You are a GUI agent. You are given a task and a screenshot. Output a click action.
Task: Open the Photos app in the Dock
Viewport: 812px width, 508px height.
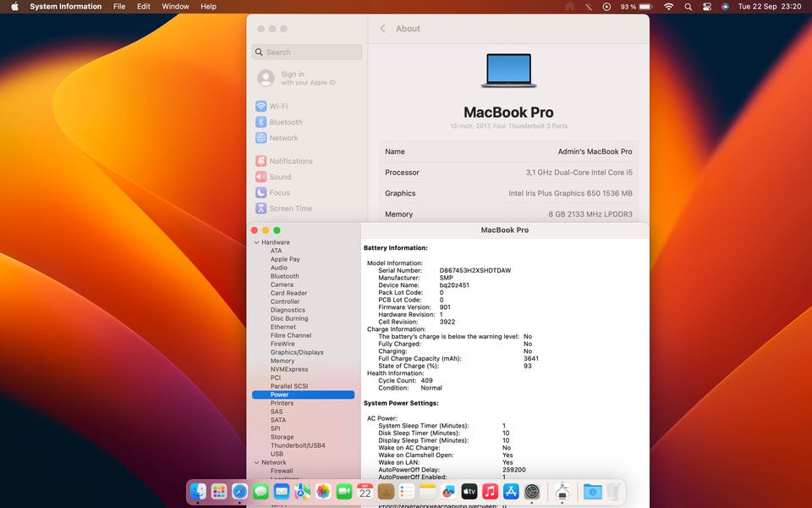[x=323, y=491]
